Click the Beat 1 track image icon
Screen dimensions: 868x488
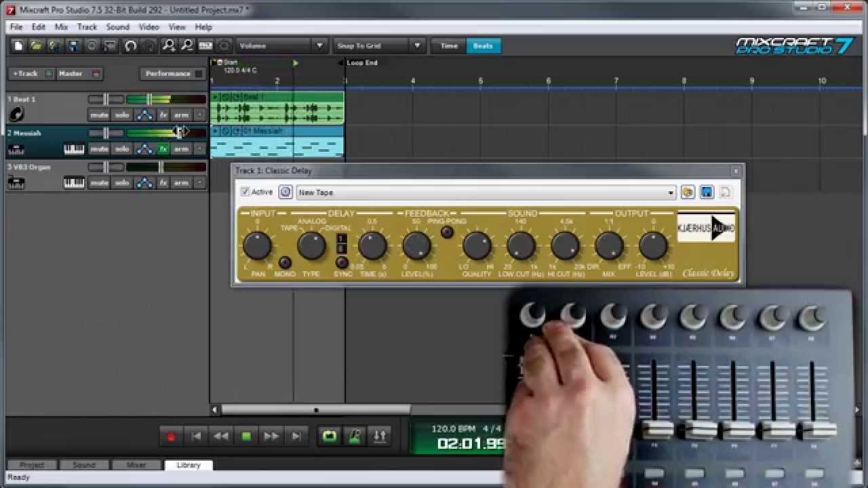click(x=16, y=115)
